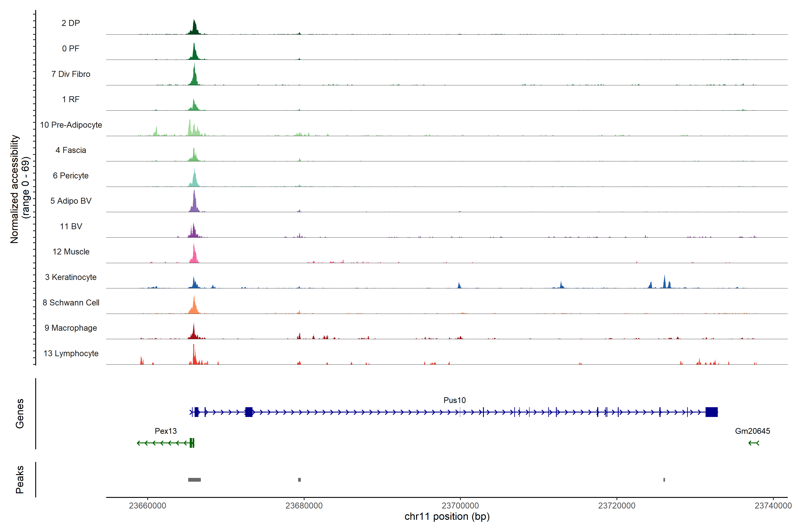Click the Pex13 gene label
This screenshot has height=532, width=798.
166,431
